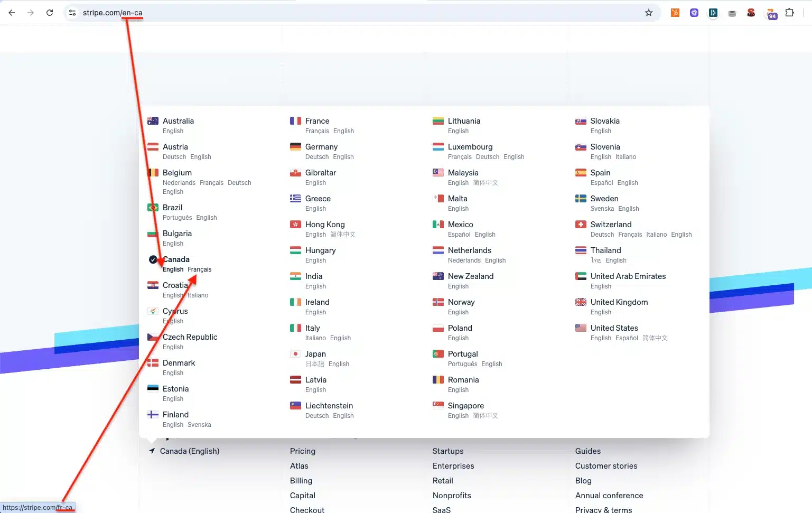The image size is (812, 513).
Task: Click the New Zealand country name
Action: (471, 276)
